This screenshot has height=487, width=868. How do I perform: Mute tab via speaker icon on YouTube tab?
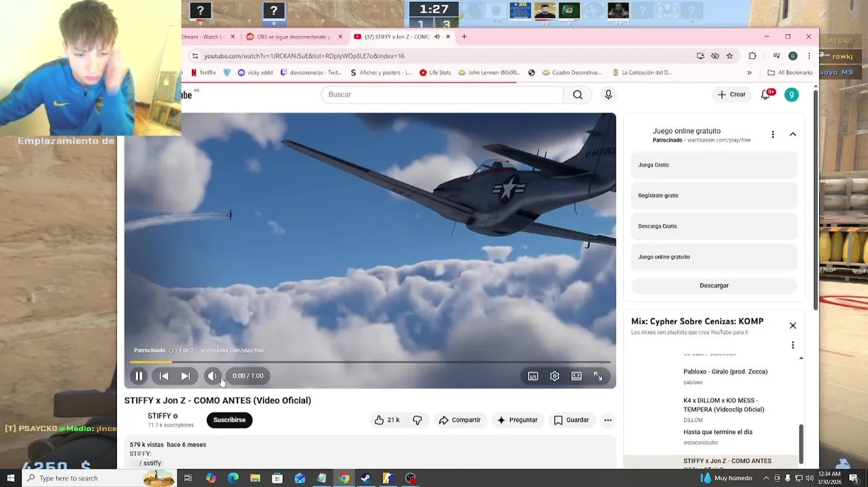click(x=437, y=37)
